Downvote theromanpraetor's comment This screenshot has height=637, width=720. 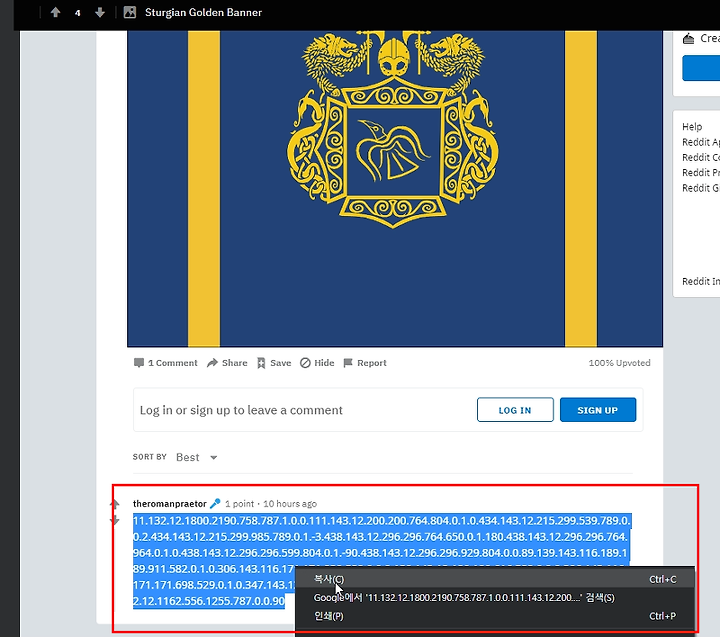pyautogui.click(x=114, y=520)
